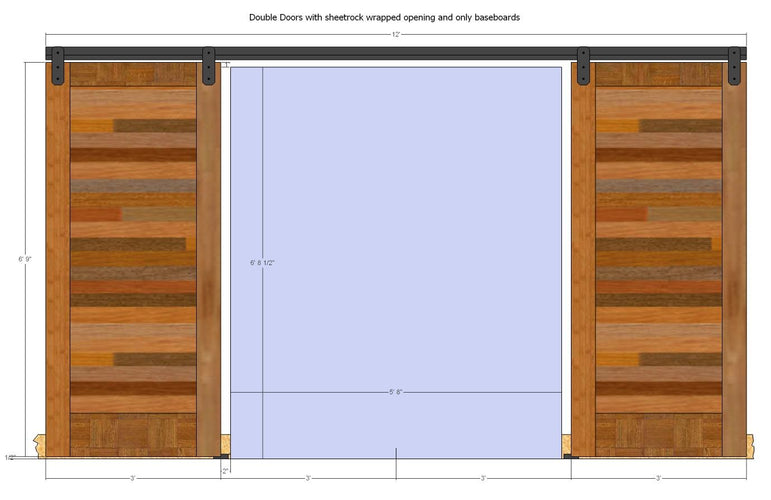This screenshot has height=500, width=771.
Task: Click the left door's top parquet panel
Action: (133, 75)
